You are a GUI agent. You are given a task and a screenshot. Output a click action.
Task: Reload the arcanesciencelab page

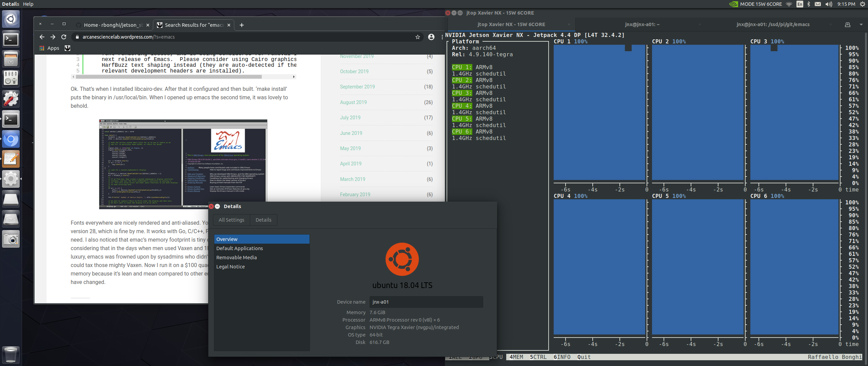pyautogui.click(x=64, y=37)
